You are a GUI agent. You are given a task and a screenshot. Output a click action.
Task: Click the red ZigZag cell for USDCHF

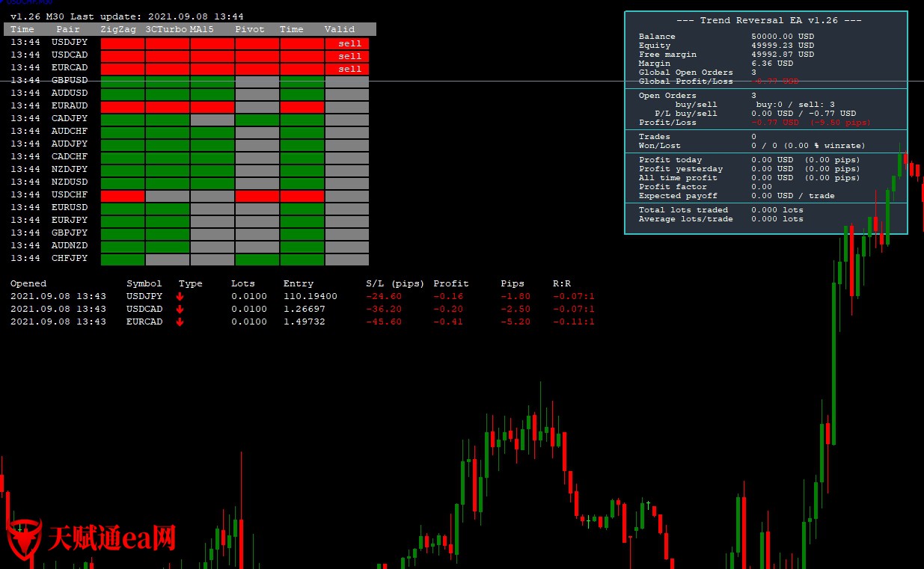[123, 196]
